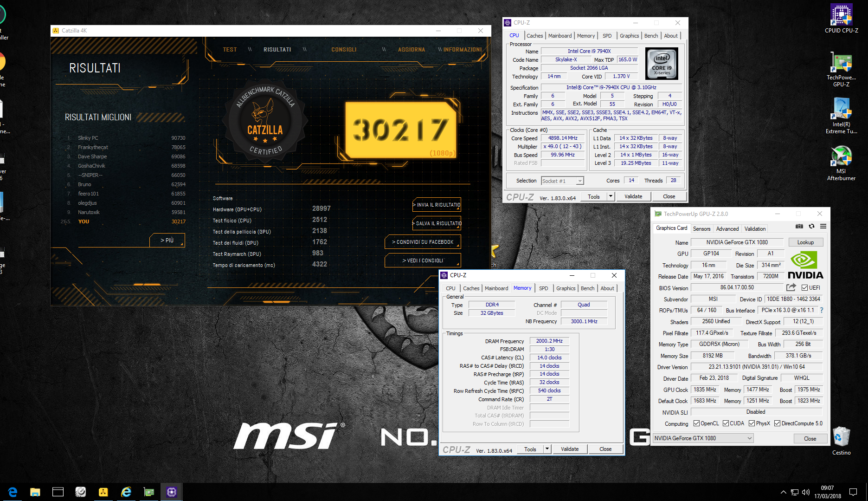Open the Socket #1 selection dropdown

[x=562, y=181]
